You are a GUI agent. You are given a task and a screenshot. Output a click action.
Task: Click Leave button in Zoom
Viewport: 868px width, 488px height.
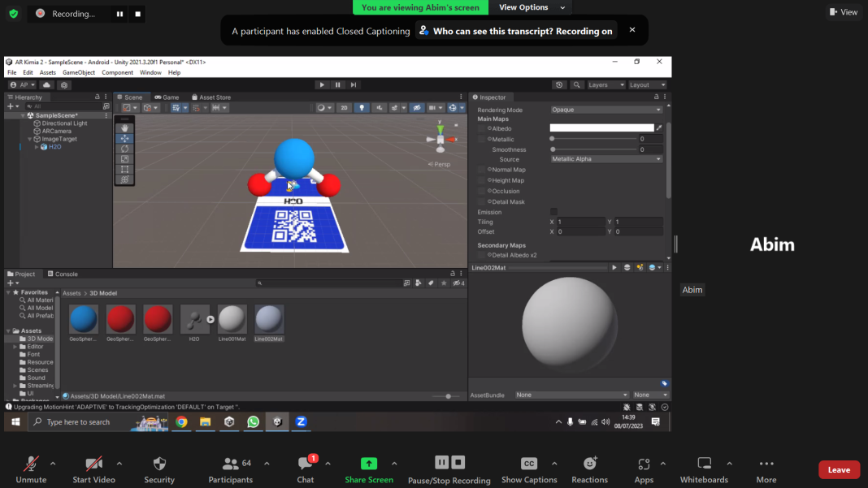coord(839,470)
